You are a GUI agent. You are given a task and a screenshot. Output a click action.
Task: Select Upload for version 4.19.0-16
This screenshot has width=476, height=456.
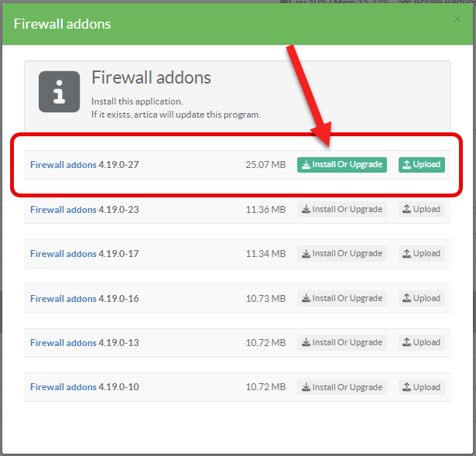pyautogui.click(x=422, y=298)
